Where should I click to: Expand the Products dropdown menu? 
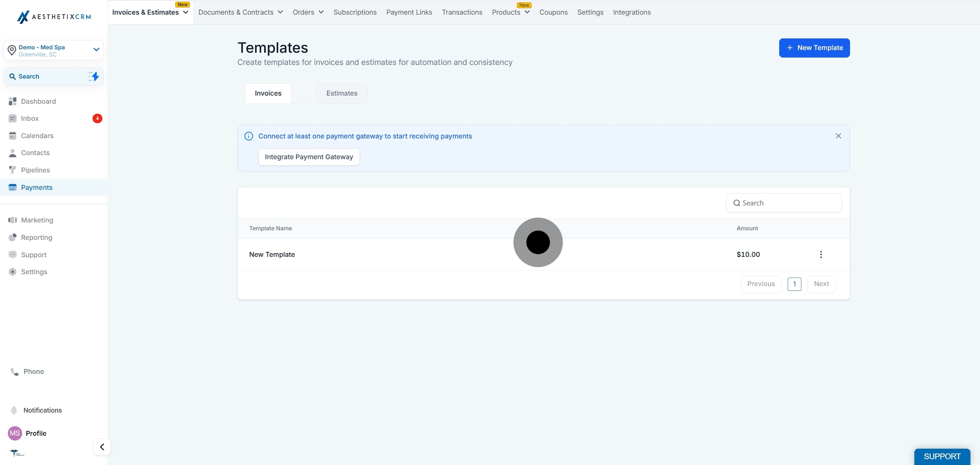[x=510, y=12]
